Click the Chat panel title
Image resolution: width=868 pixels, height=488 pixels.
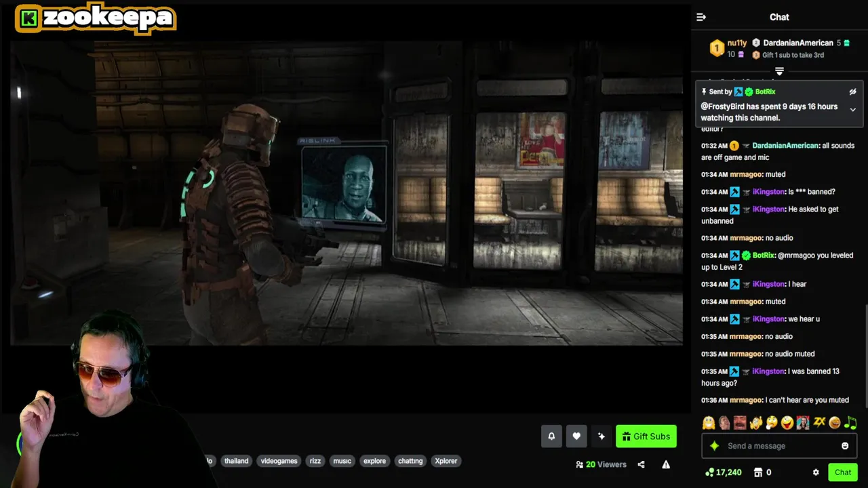click(x=779, y=17)
